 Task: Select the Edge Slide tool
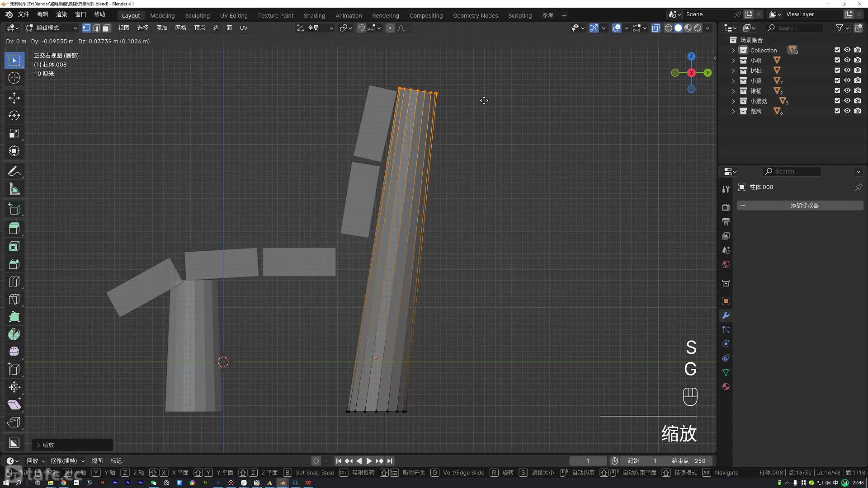coord(14,369)
